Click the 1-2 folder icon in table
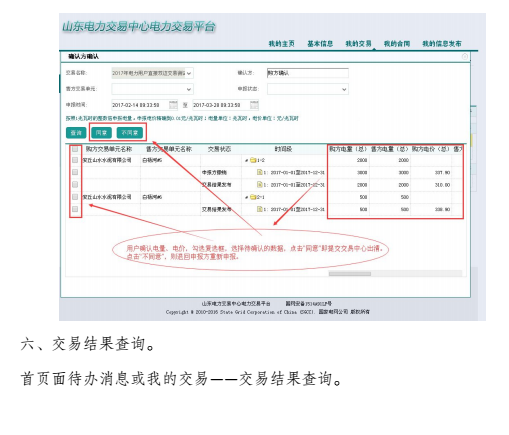Viewport: 509px width, 435px height. click(x=253, y=160)
